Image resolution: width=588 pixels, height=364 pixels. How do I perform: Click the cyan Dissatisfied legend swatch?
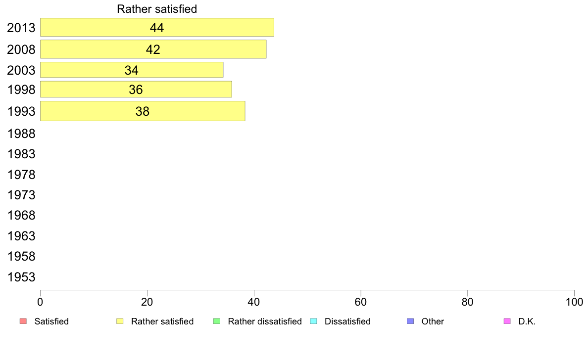click(x=313, y=321)
